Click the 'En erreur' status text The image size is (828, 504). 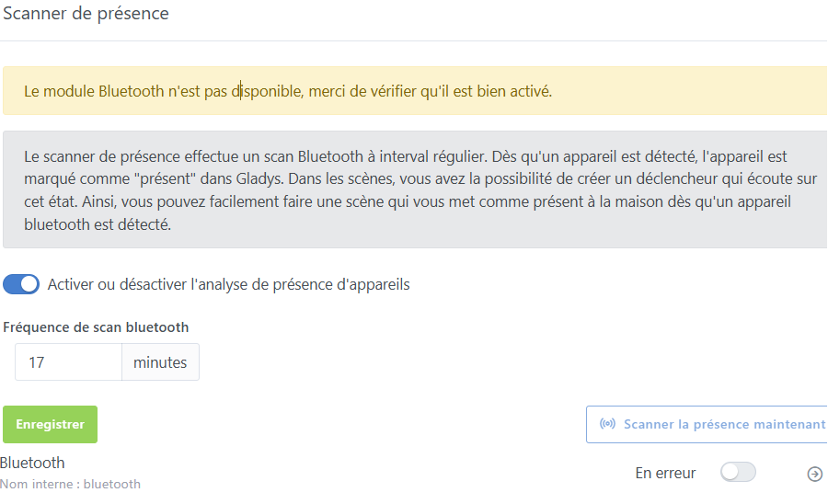pos(665,473)
